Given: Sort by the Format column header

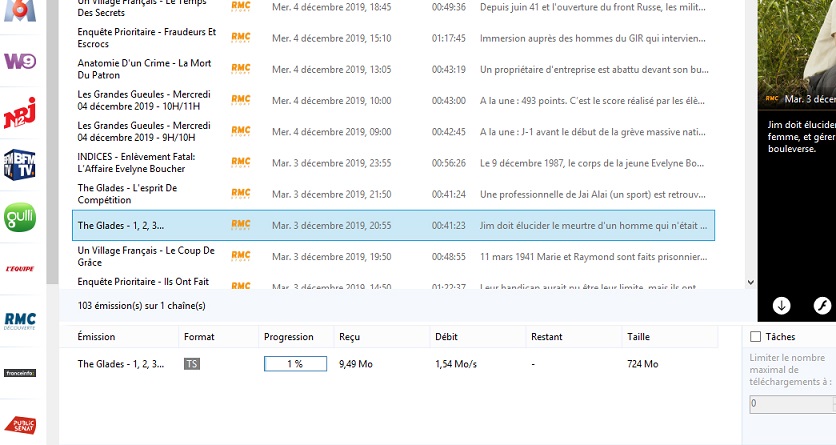Looking at the screenshot, I should coord(218,337).
